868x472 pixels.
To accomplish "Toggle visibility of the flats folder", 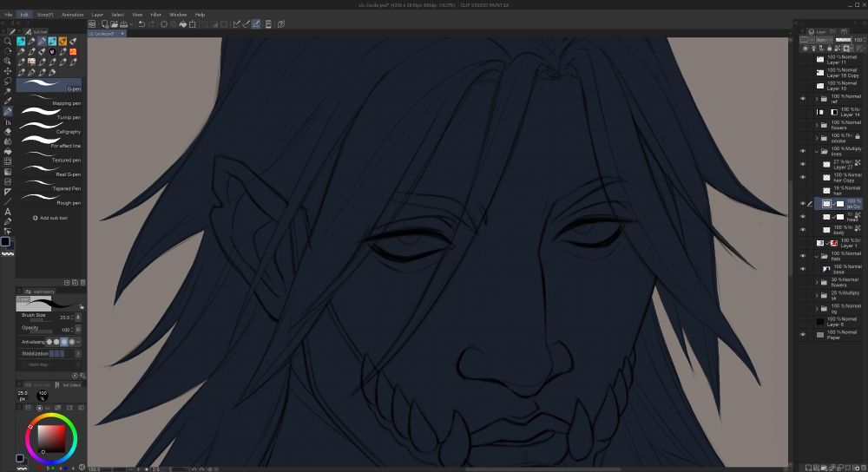I will coord(803,257).
